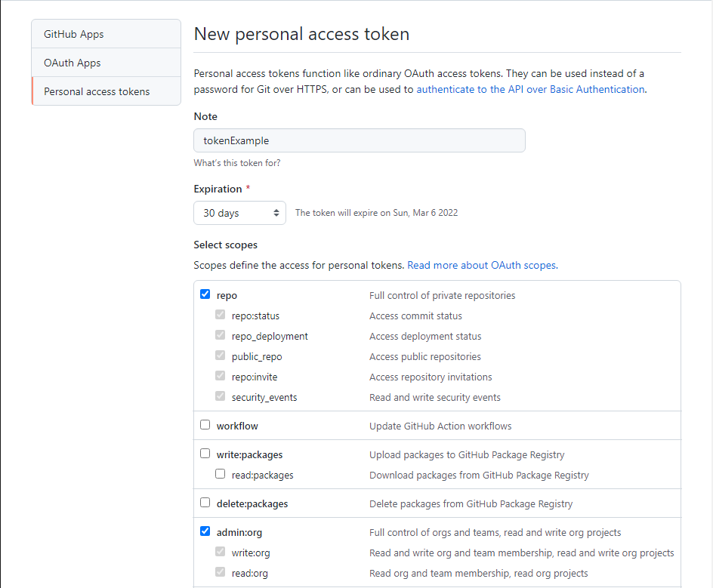Viewport: 713px width, 588px height.
Task: Click 'Full control of private repositories' text
Action: (442, 295)
